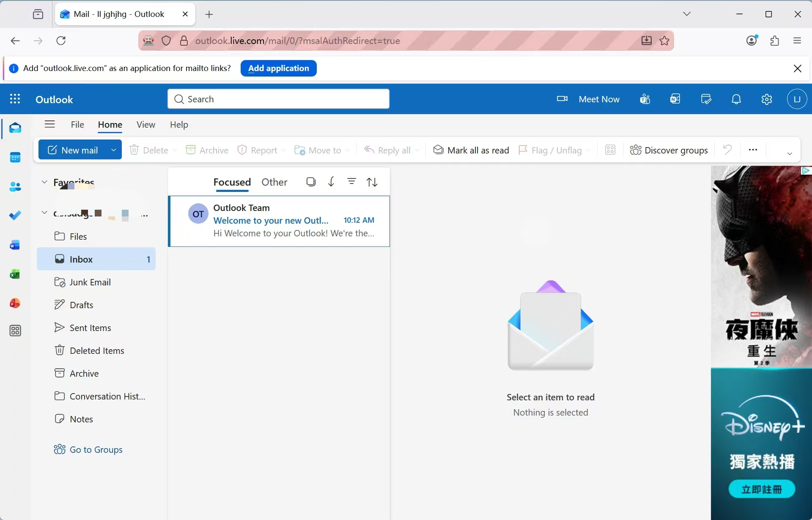Click Add application for mailto links
Image resolution: width=812 pixels, height=520 pixels.
tap(278, 68)
